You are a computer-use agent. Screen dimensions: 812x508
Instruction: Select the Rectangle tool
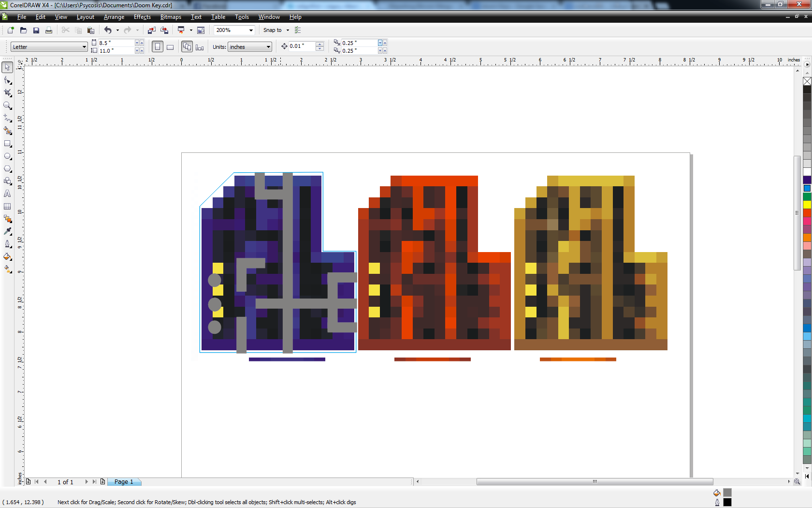point(7,144)
